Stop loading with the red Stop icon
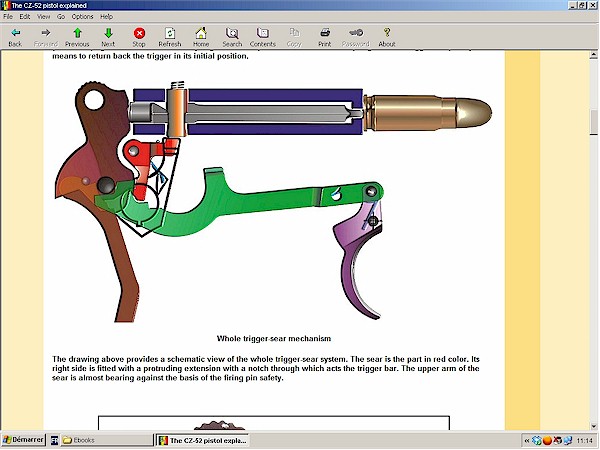Viewport: 600px width, 450px height. [139, 37]
